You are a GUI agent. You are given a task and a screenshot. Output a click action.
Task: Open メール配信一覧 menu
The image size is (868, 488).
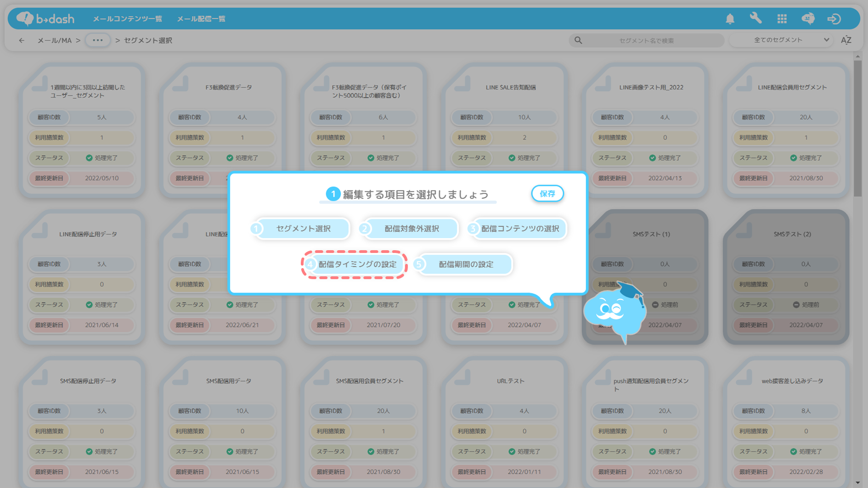[x=201, y=19]
